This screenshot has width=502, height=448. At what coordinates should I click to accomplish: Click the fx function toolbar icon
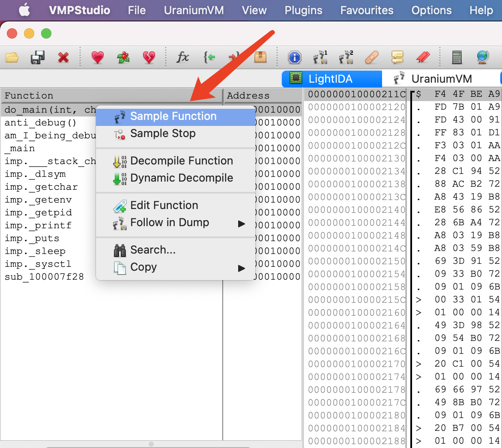(183, 58)
